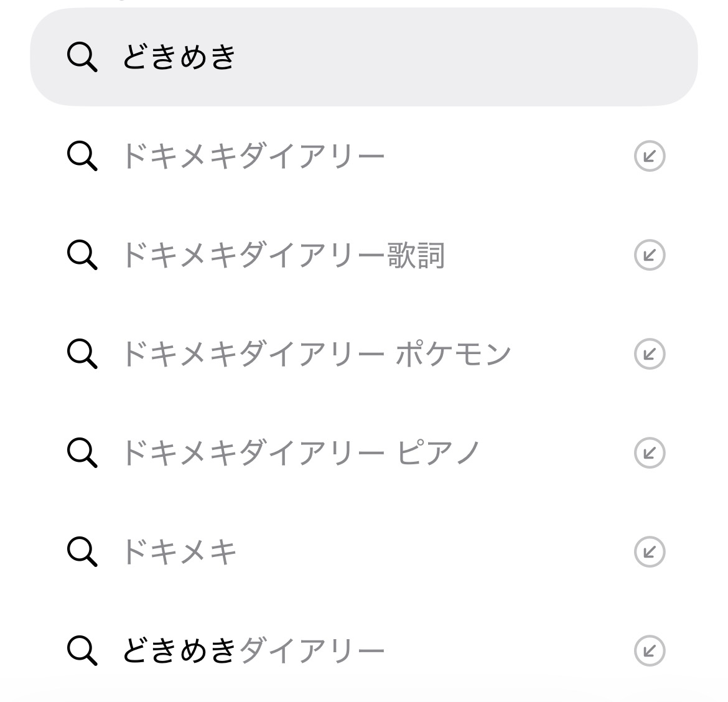Search for the short ドキメキ suggestion
Viewport: 728px width, 702px height.
pyautogui.click(x=179, y=551)
